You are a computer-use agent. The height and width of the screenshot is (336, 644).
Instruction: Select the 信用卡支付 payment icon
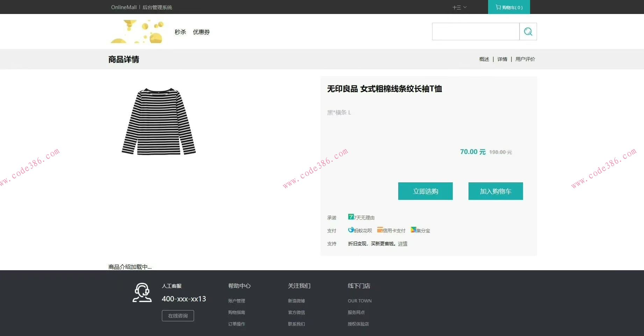coord(380,230)
